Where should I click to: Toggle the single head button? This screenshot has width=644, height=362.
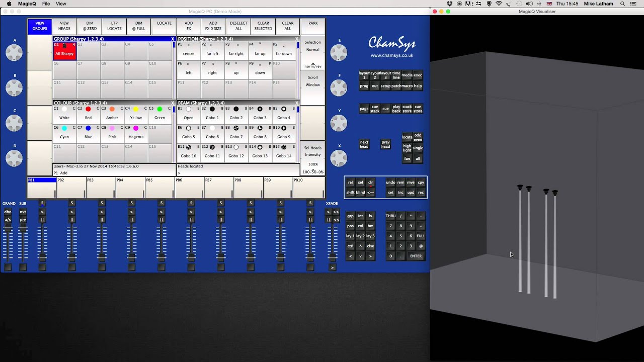(x=418, y=148)
